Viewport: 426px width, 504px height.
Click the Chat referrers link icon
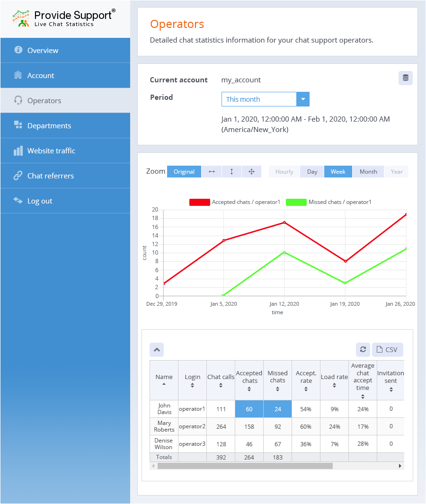click(18, 176)
